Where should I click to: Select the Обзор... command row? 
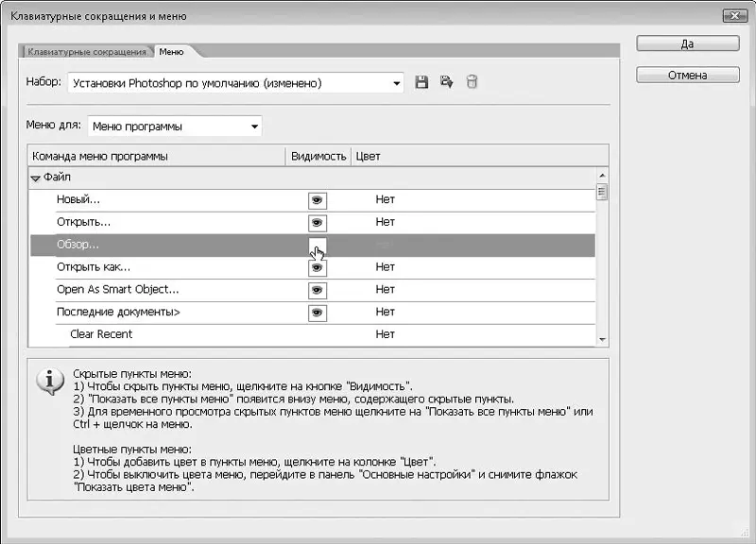coord(313,246)
